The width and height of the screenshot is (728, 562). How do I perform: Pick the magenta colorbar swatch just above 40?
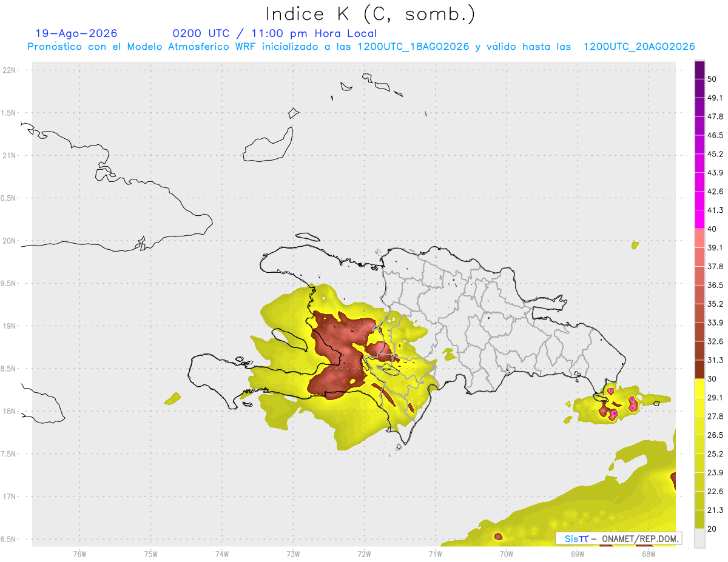click(x=699, y=219)
